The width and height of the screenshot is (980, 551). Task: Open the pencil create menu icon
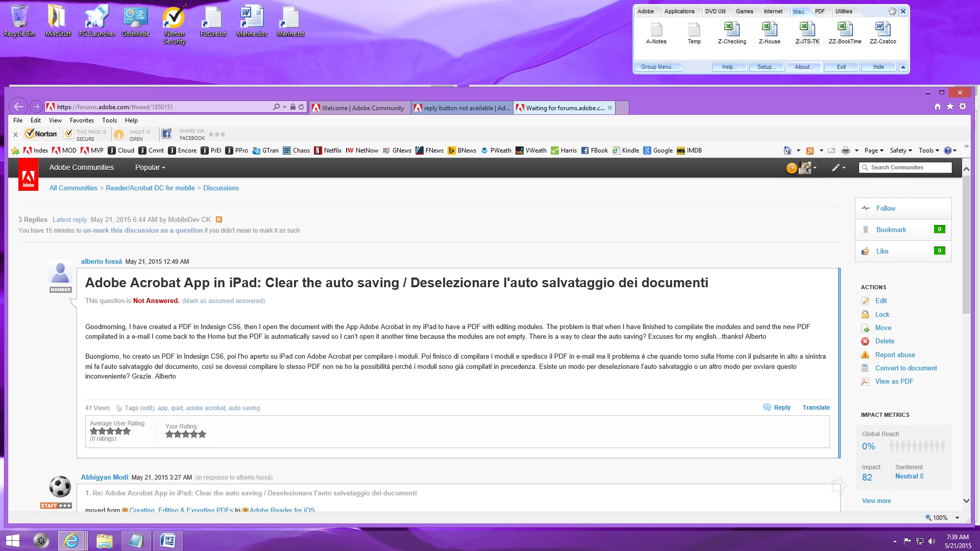click(836, 167)
